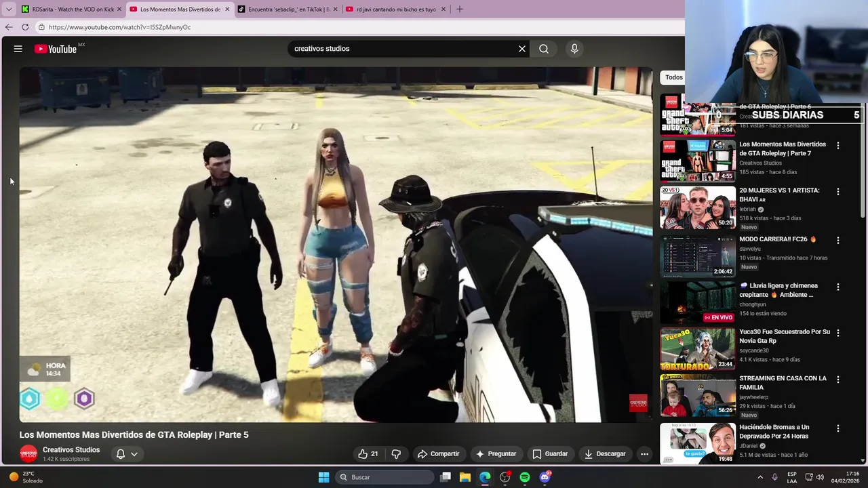
Task: Open options menu for MODO CARRERA video
Action: (x=838, y=241)
